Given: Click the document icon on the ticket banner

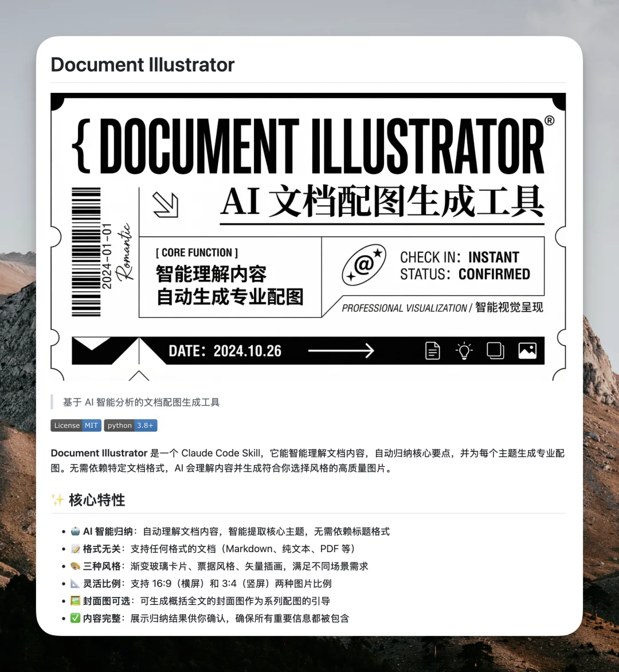Looking at the screenshot, I should click(432, 350).
